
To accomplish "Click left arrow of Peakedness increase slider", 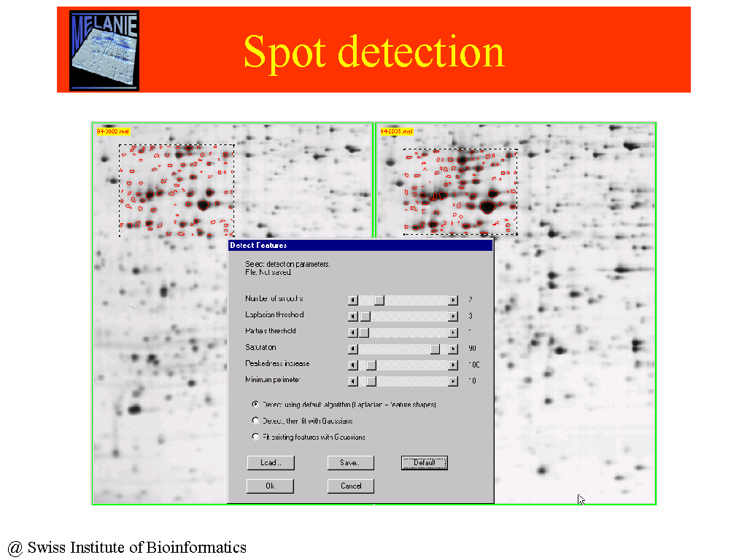I will coord(353,365).
